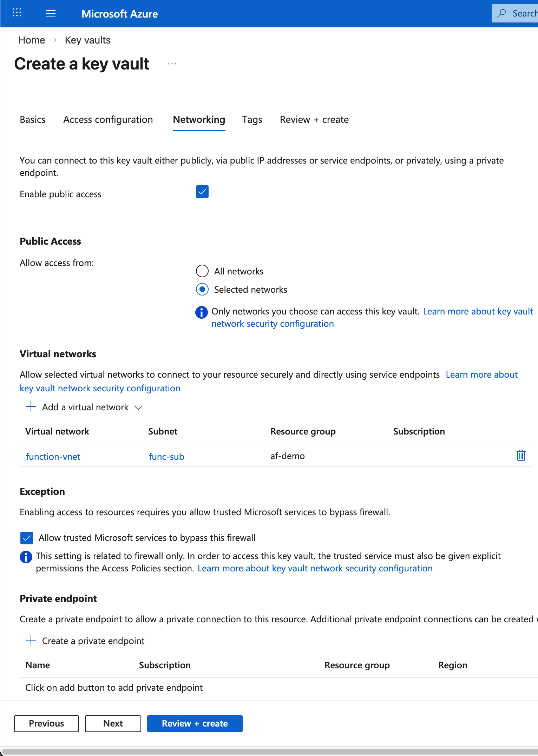
Task: Click the plus icon for private endpoint
Action: [31, 641]
